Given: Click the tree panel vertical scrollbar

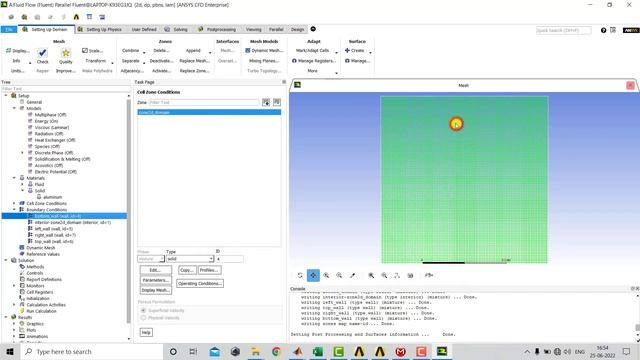Looking at the screenshot, I should pyautogui.click(x=129, y=210).
